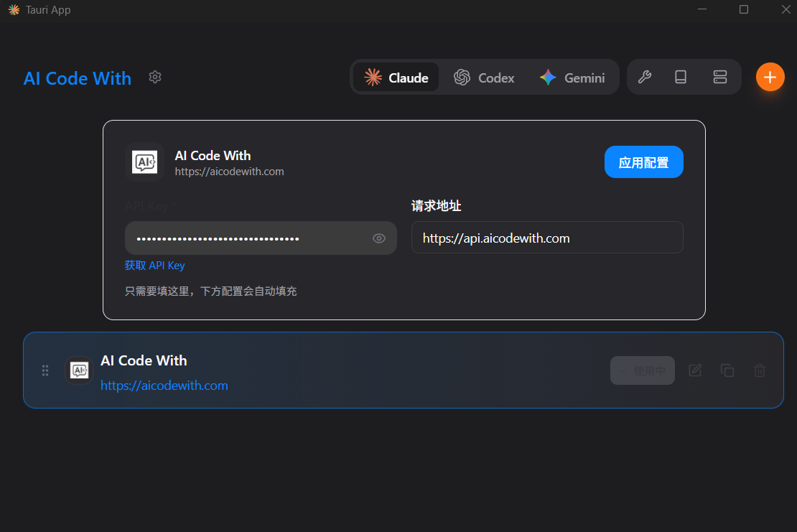797x532 pixels.
Task: Click the drag handle on provider row
Action: pos(45,370)
